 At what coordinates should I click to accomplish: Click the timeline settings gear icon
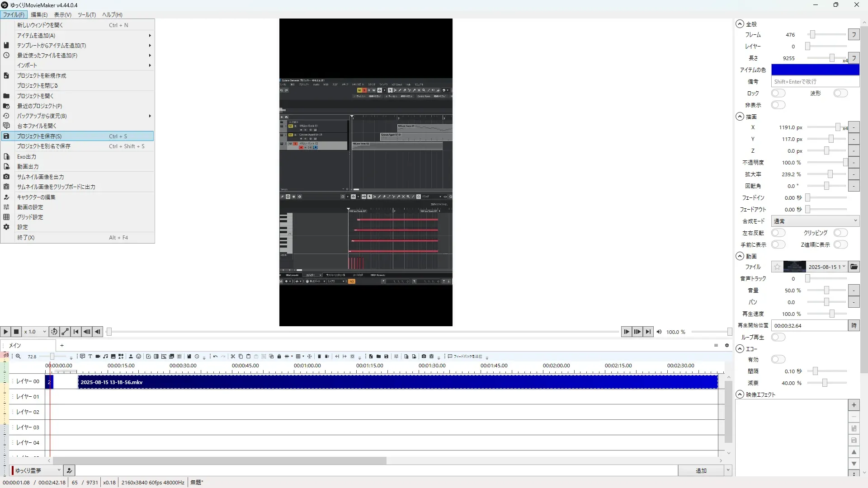[727, 345]
